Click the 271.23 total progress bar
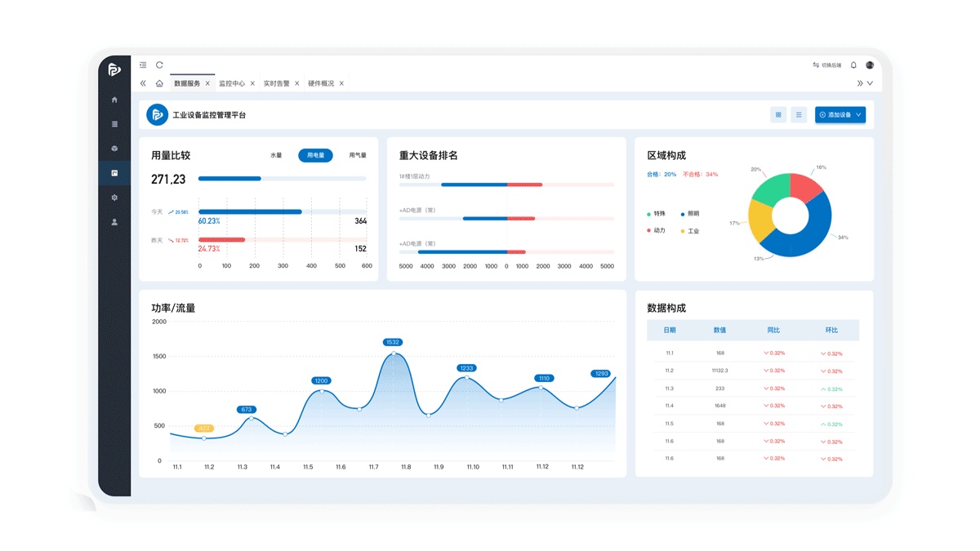 283,179
